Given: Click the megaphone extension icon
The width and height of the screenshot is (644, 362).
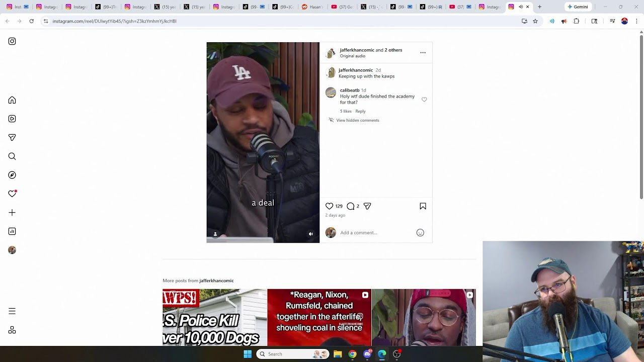Looking at the screenshot, I should (564, 21).
